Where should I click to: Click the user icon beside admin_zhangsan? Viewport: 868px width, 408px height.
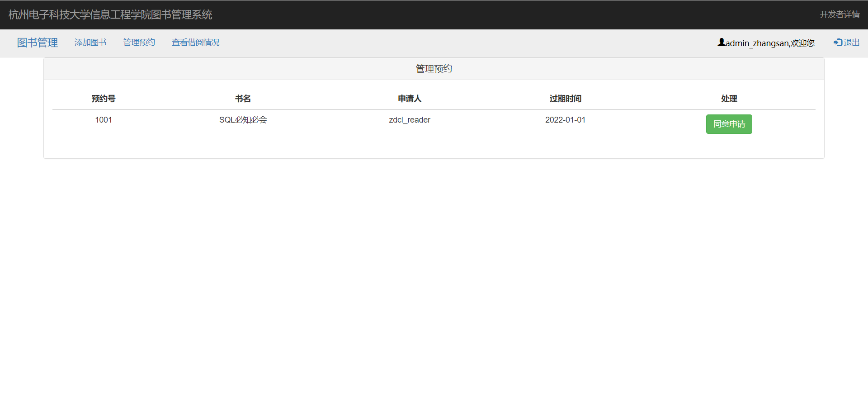tap(722, 42)
